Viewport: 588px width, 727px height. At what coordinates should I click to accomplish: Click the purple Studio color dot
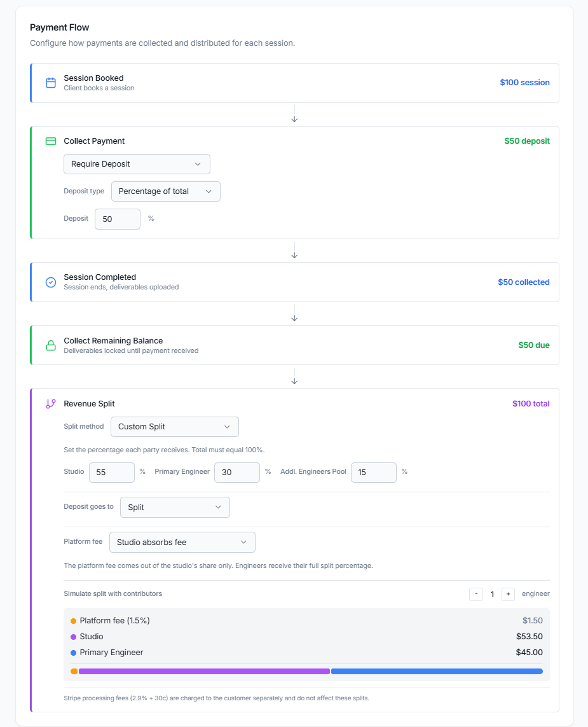tap(73, 637)
